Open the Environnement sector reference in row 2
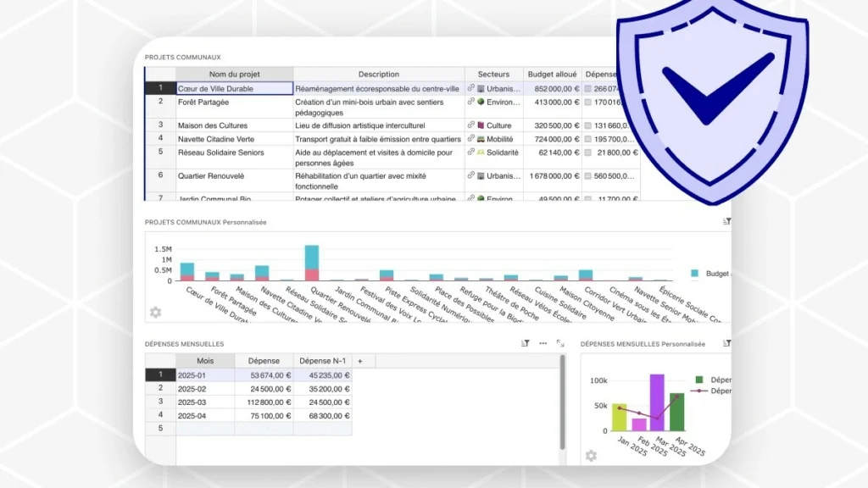This screenshot has height=488, width=868. click(x=481, y=102)
